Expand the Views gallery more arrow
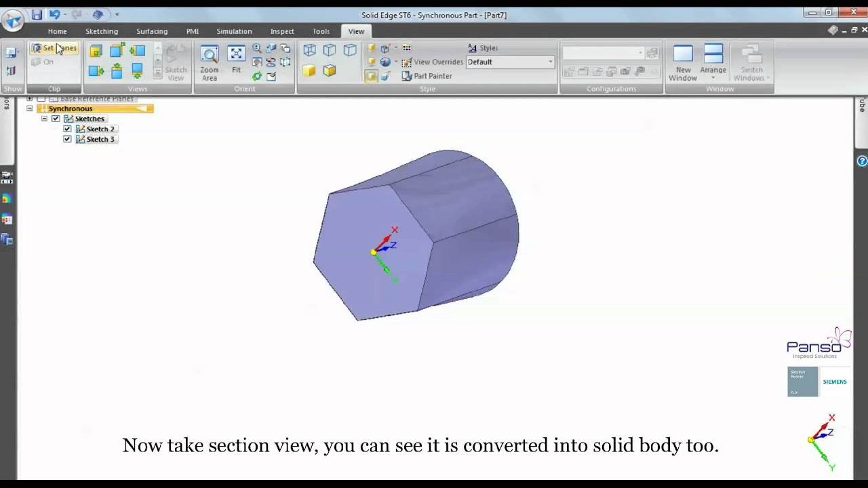The width and height of the screenshot is (868, 488). (157, 73)
